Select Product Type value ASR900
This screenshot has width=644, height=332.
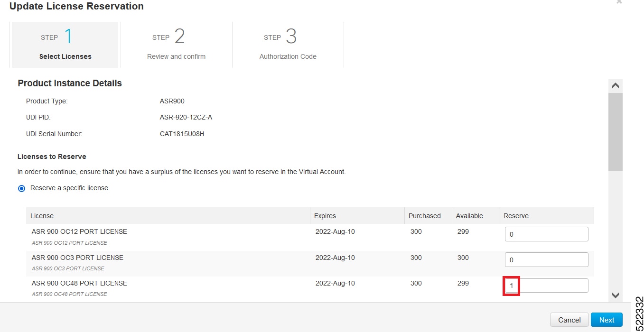[172, 101]
